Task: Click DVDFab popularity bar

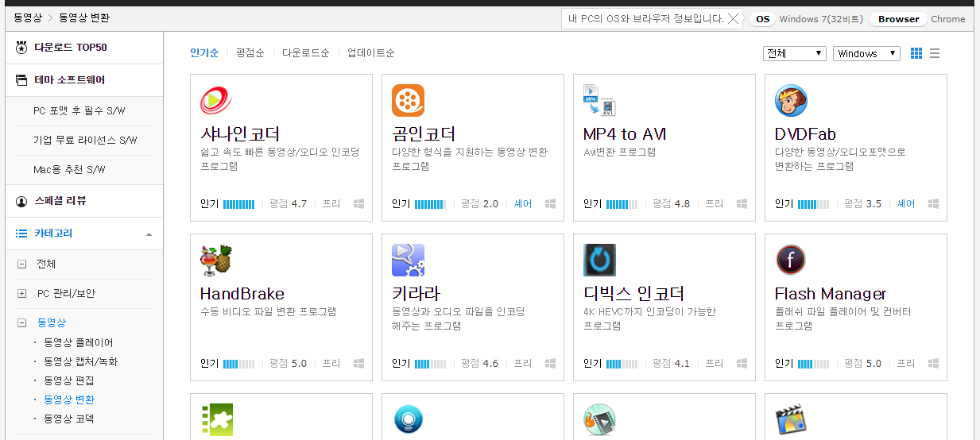Action: tap(813, 204)
